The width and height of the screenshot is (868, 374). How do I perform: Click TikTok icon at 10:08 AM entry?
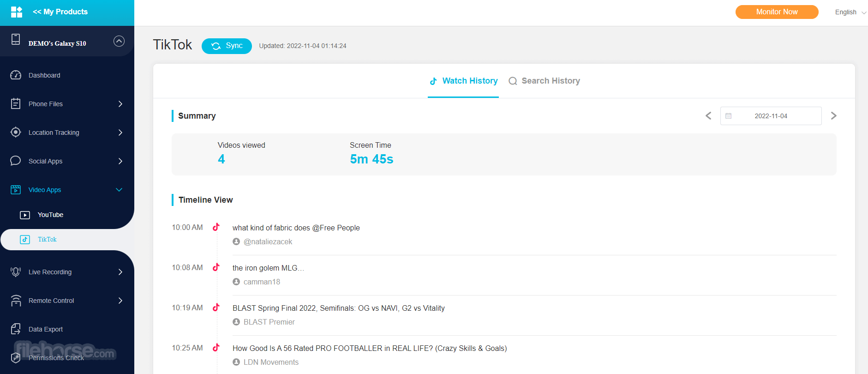coord(216,267)
